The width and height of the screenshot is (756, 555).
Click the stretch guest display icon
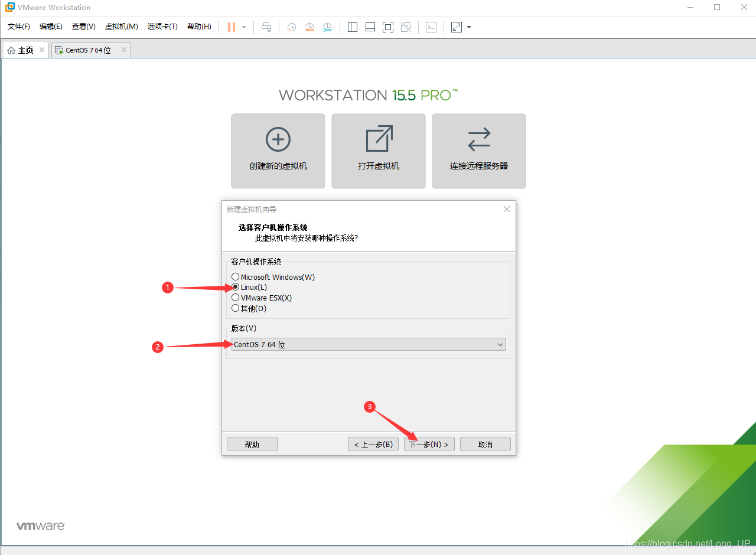click(x=457, y=27)
